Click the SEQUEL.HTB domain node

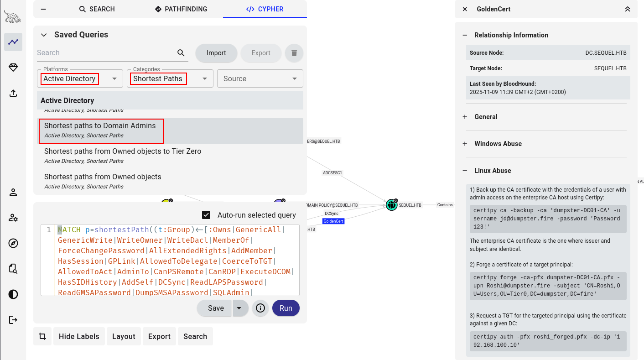pyautogui.click(x=391, y=205)
